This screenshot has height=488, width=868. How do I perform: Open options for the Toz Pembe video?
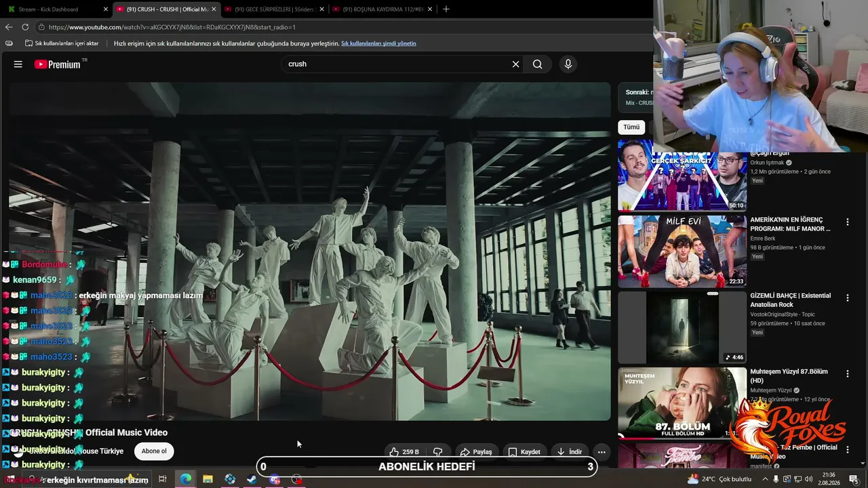click(847, 449)
